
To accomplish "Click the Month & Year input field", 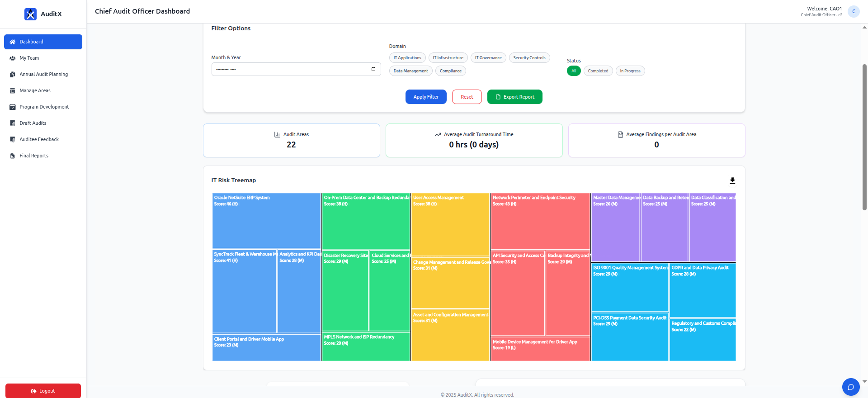I will [289, 69].
